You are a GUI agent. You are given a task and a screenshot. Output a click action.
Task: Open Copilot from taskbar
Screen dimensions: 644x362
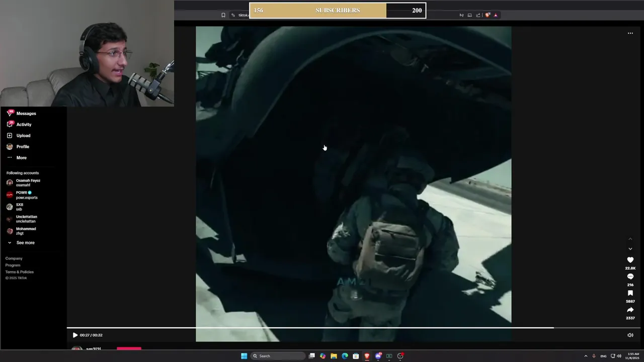pyautogui.click(x=323, y=356)
